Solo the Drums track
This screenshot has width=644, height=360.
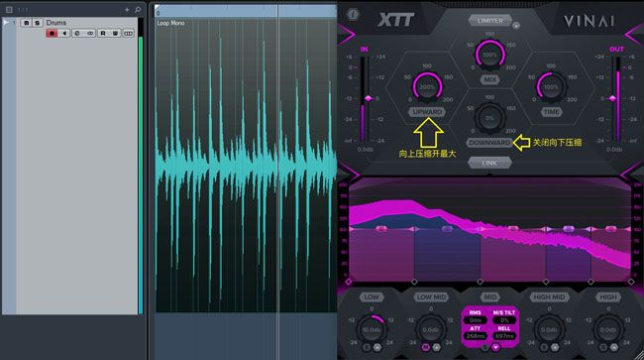[x=37, y=23]
